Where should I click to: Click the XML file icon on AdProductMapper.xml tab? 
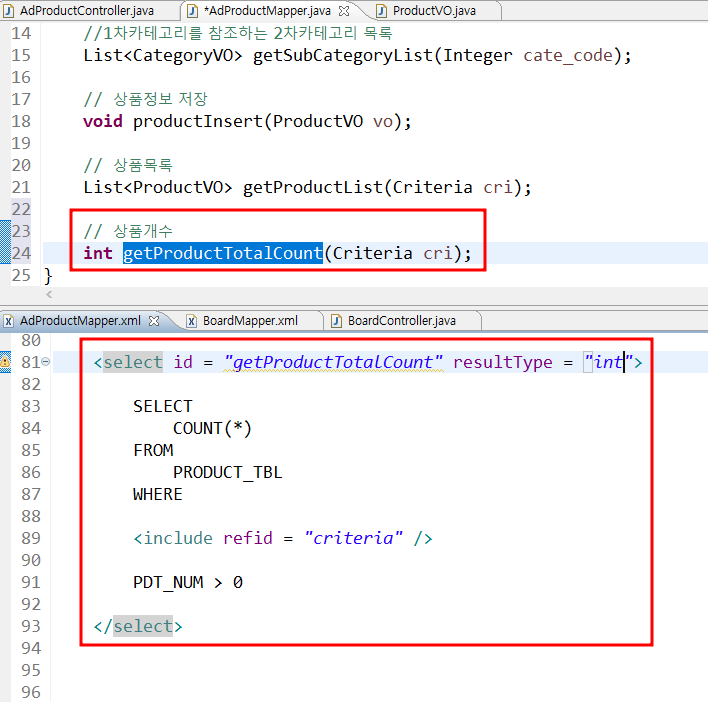coord(8,321)
